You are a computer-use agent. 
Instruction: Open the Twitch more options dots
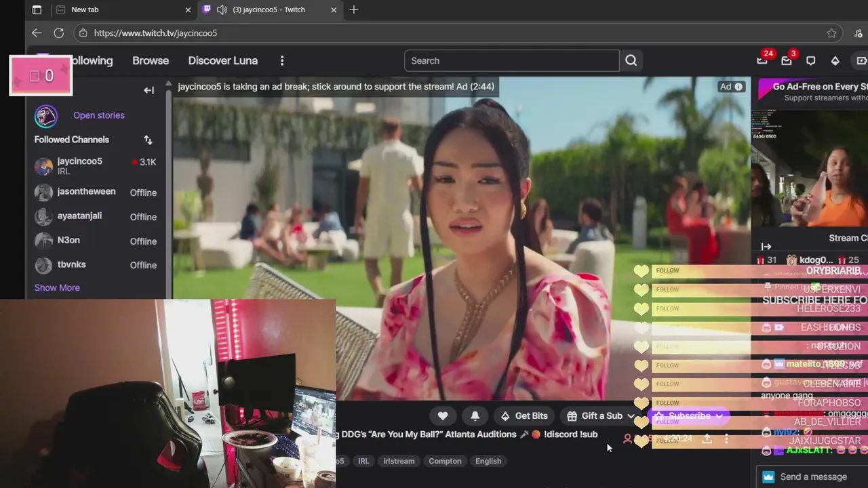[x=282, y=60]
